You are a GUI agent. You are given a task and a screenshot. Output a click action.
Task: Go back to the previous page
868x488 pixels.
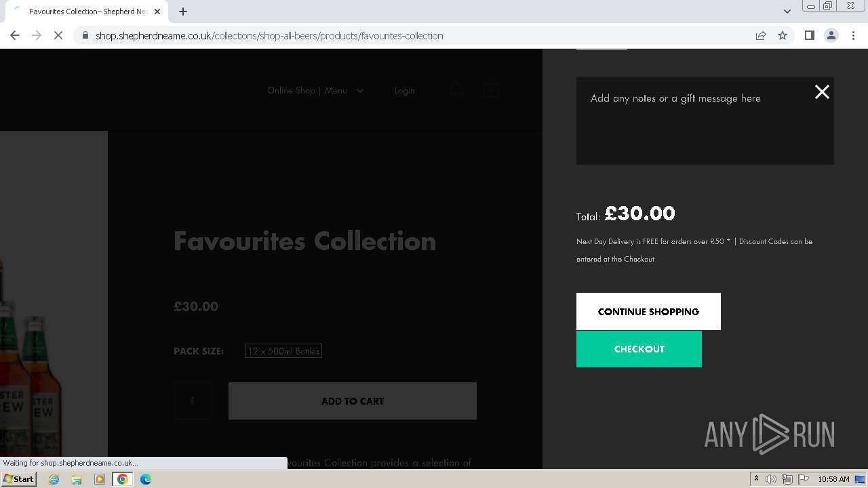[15, 36]
